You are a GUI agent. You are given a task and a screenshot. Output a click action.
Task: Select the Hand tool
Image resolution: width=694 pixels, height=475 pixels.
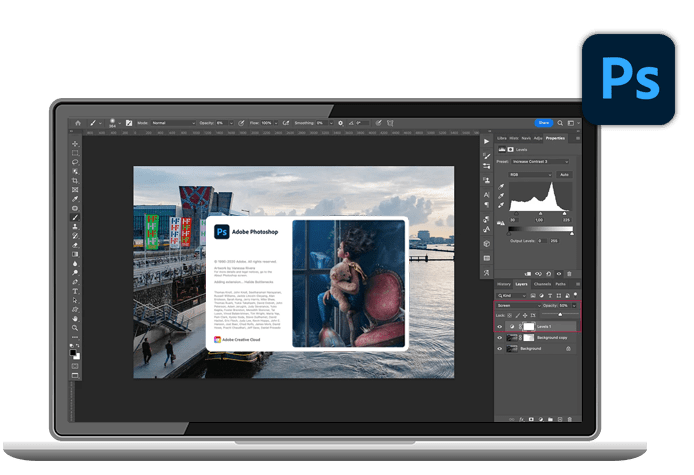75,319
